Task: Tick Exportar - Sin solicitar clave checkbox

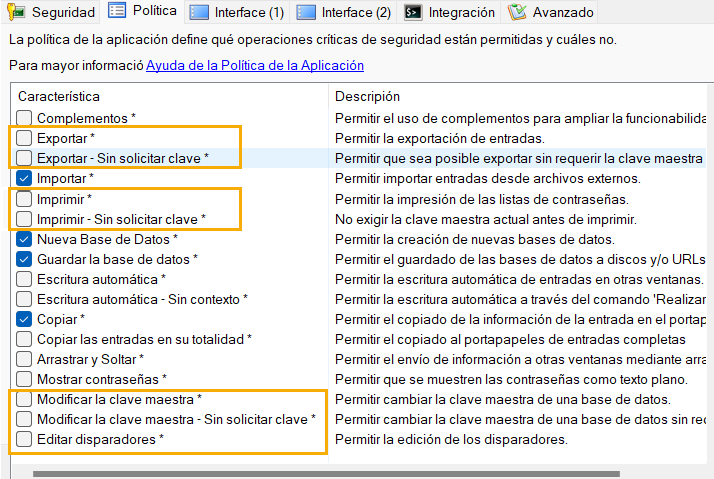Action: click(x=24, y=158)
